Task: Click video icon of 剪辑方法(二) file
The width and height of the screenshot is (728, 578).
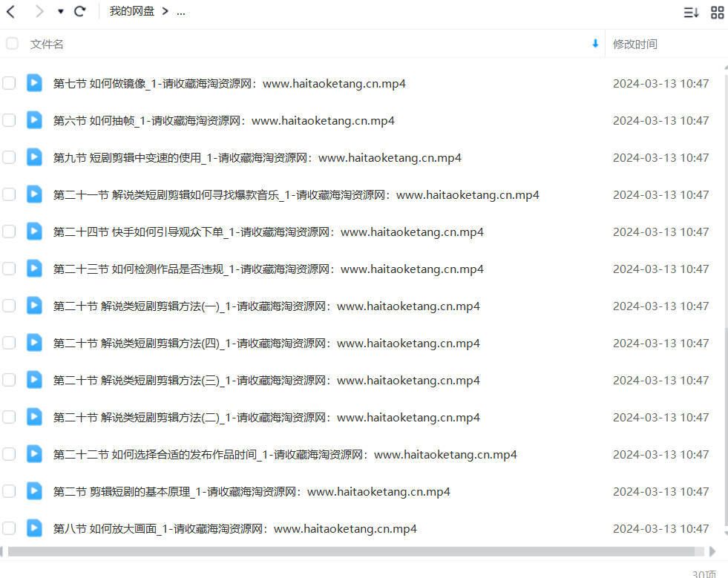Action: click(34, 418)
